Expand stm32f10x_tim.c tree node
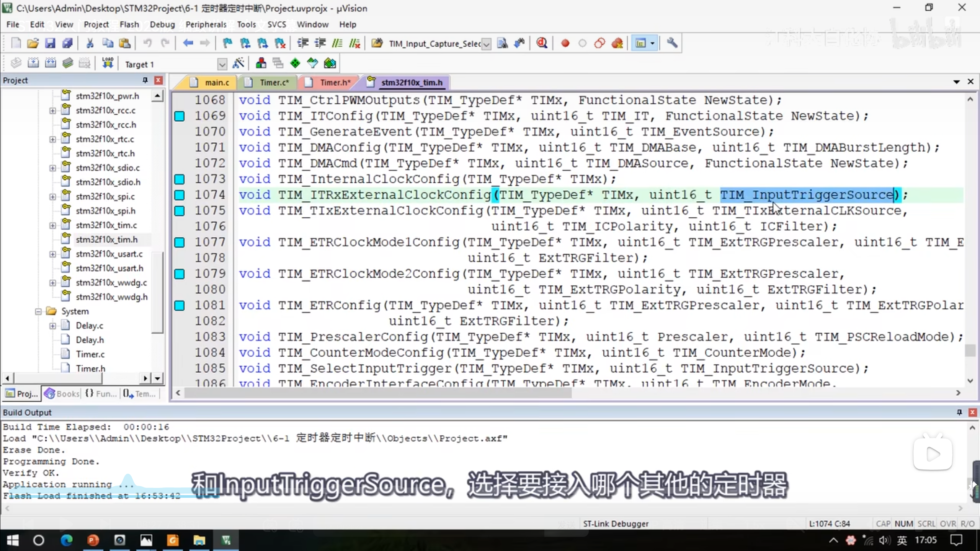Screen dimensions: 980x551 (52, 225)
